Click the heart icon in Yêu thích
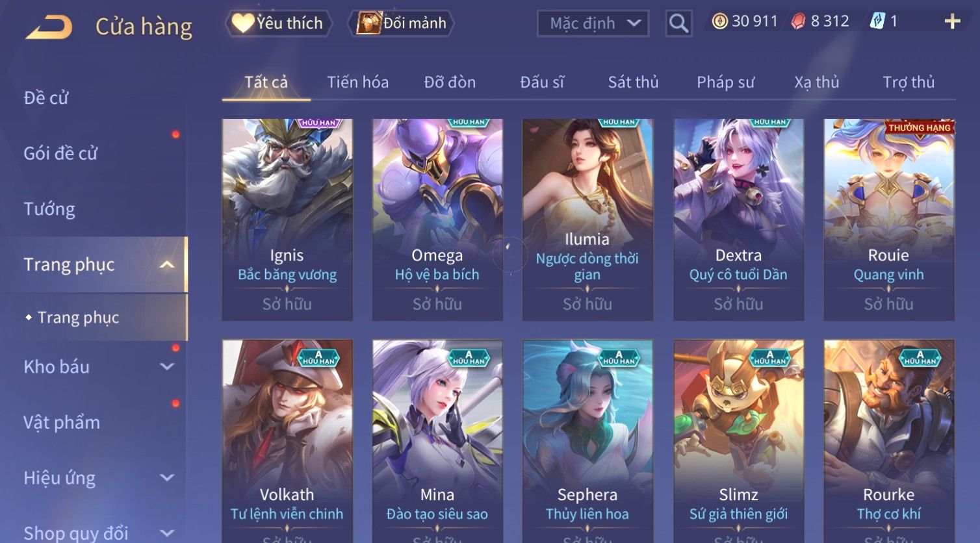This screenshot has width=980, height=543. [242, 23]
